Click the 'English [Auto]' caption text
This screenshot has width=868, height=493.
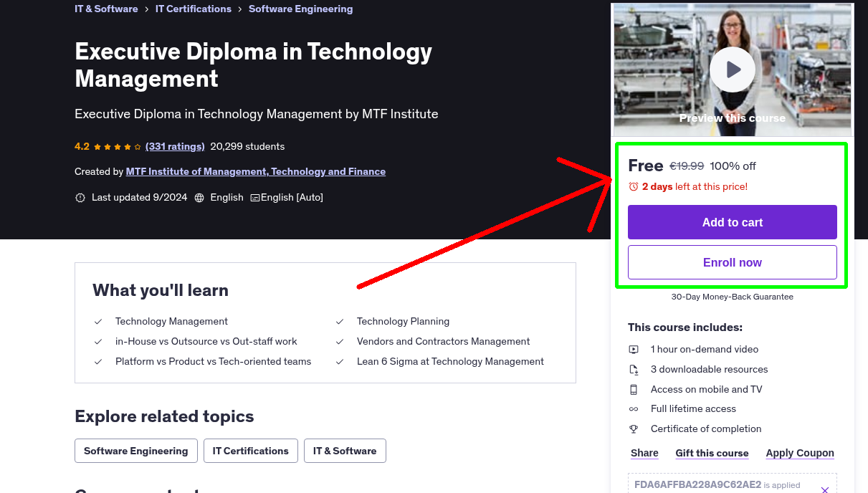292,197
